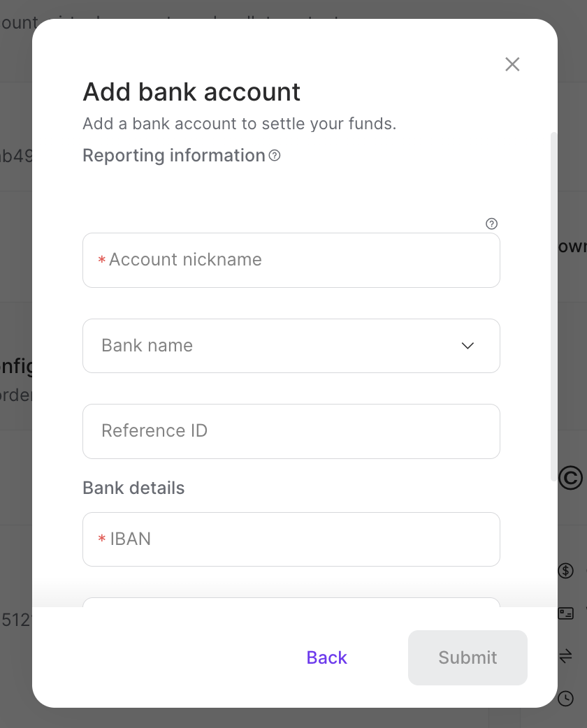Click the help icon above Account nickname
Viewport: 587px width, 728px height.
point(491,223)
